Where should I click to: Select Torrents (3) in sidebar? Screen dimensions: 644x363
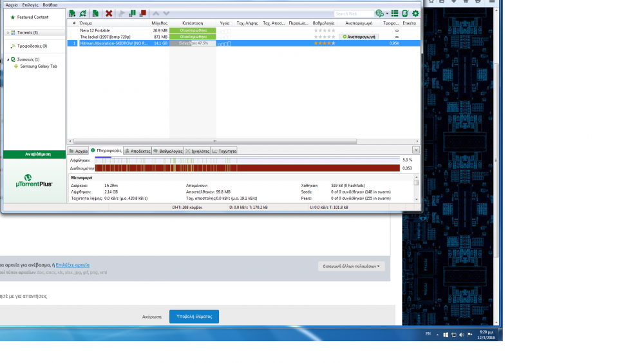(x=28, y=32)
